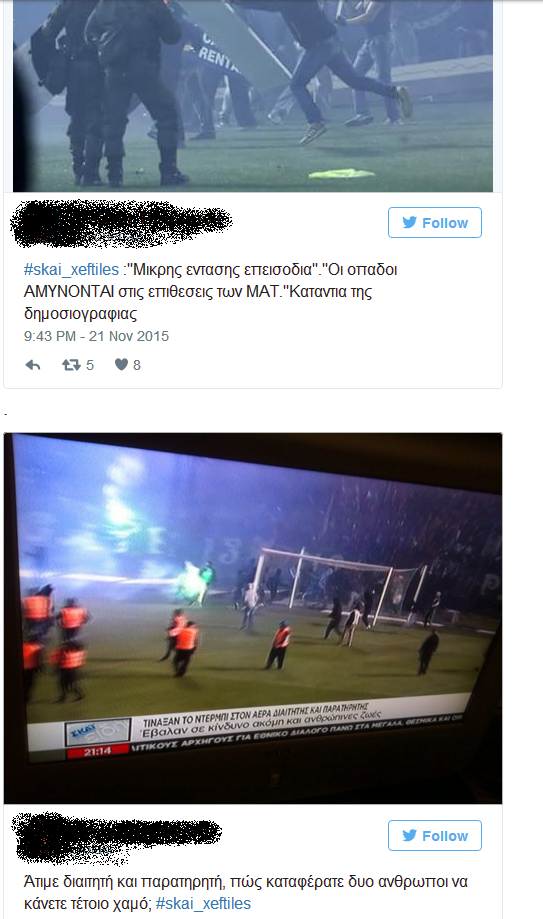Open the riot police pitch photo

click(x=253, y=96)
